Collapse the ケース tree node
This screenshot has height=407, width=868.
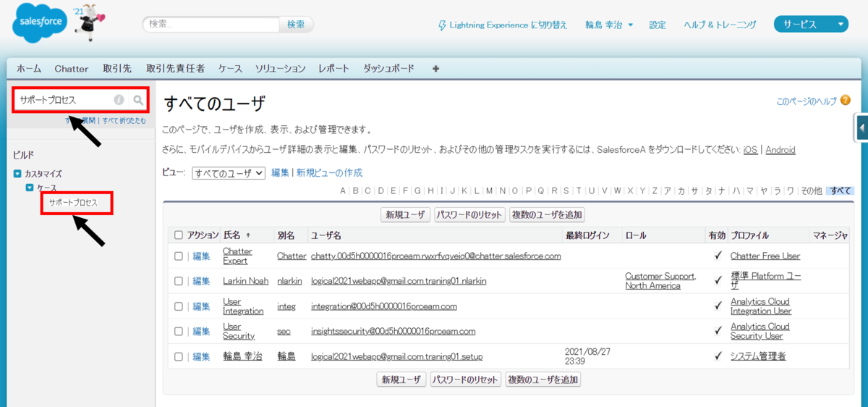tap(30, 188)
